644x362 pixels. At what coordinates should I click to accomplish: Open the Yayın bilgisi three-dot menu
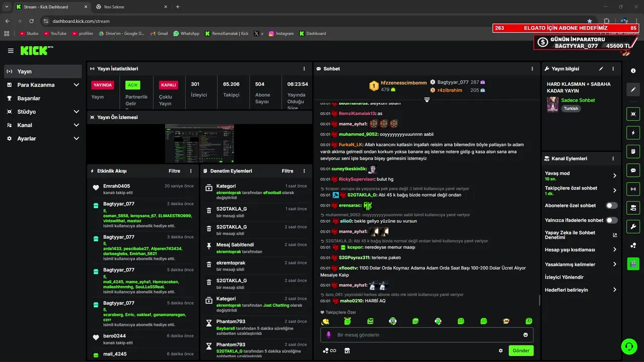(613, 68)
